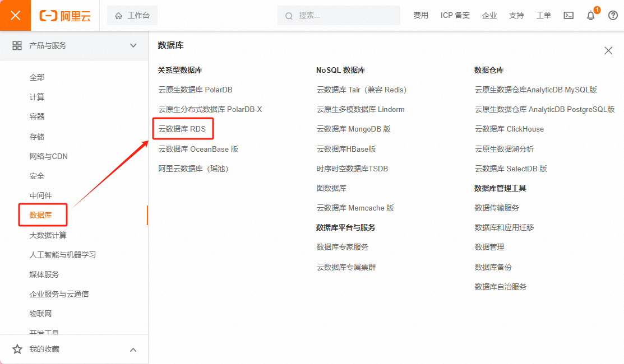Open 云原生数据湖分析 link
624x364 pixels.
pyautogui.click(x=504, y=149)
